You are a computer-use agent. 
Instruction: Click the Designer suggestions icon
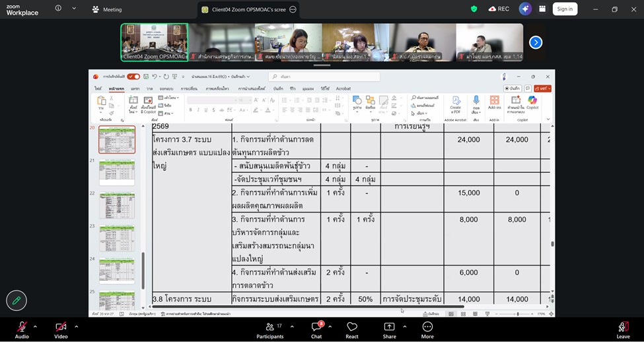[516, 100]
